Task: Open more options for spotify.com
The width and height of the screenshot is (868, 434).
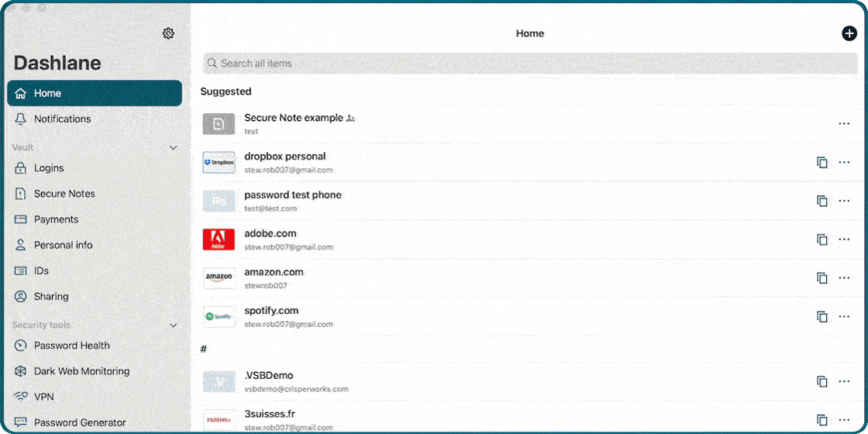Action: [x=844, y=317]
